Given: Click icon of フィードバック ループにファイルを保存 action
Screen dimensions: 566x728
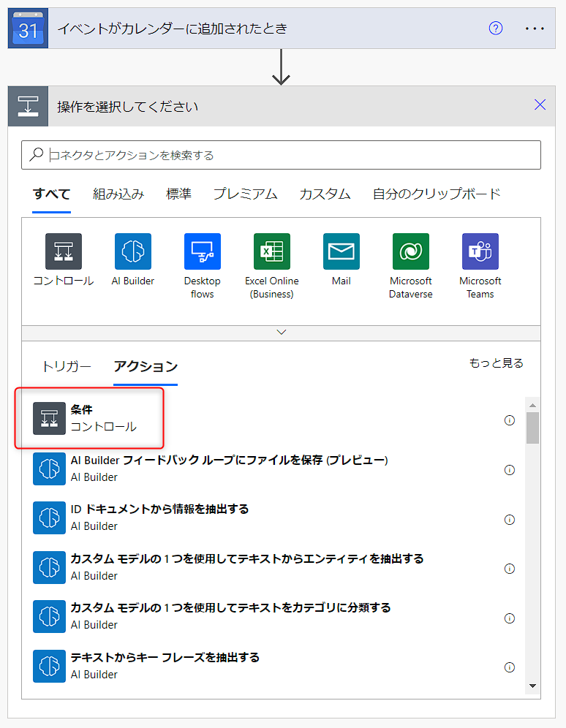Looking at the screenshot, I should (49, 469).
